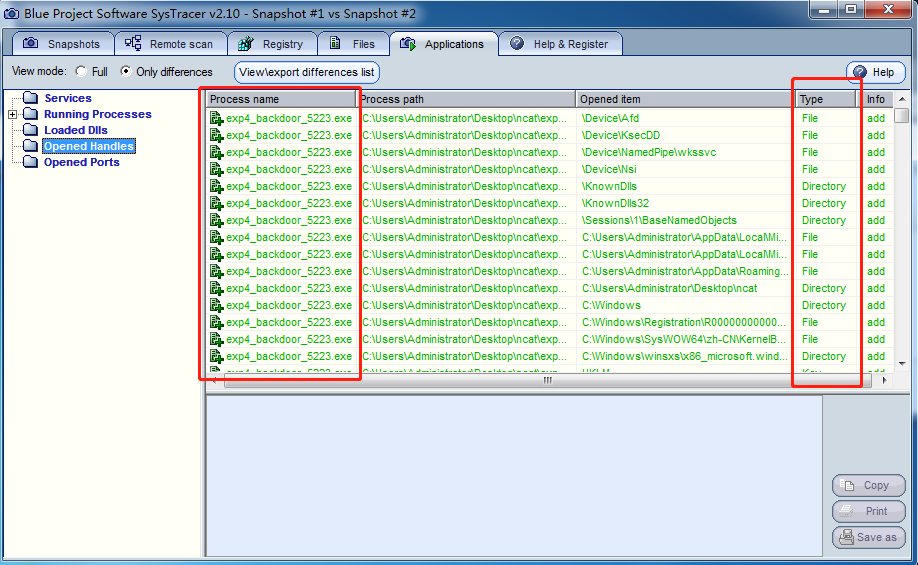Select Opened Ports tree item
Screen dimensions: 918x565
click(x=81, y=162)
